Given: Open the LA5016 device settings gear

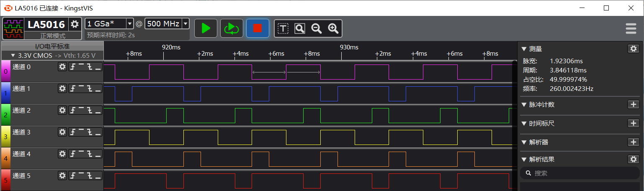Looking at the screenshot, I should tap(75, 24).
